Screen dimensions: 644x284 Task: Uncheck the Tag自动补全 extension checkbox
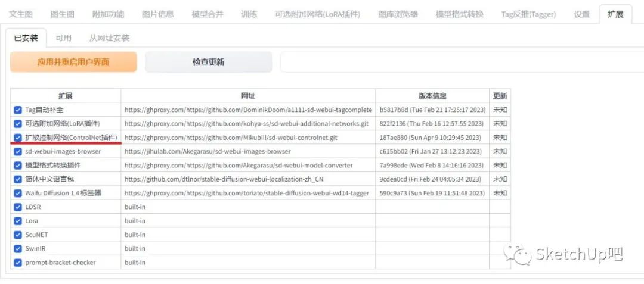18,110
